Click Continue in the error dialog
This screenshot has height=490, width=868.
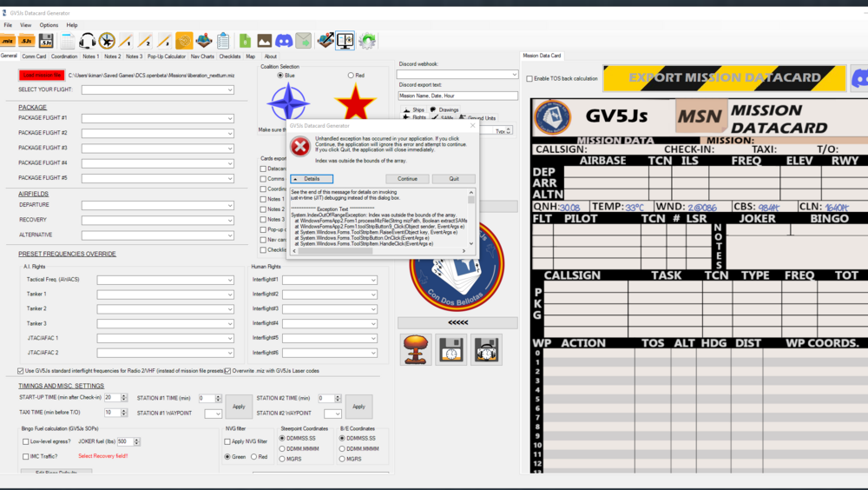click(407, 179)
